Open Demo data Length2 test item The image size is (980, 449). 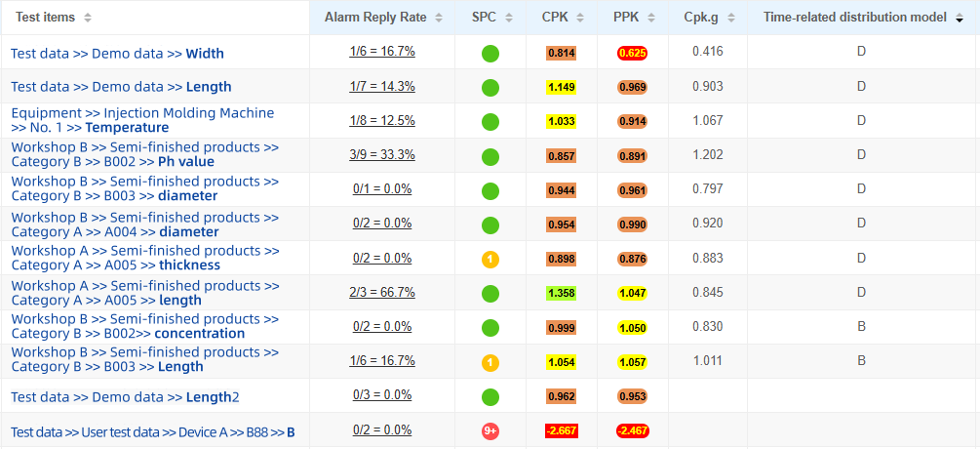125,397
